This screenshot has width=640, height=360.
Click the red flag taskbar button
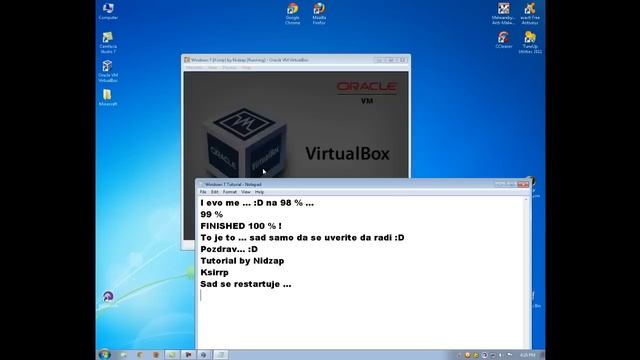(x=188, y=355)
